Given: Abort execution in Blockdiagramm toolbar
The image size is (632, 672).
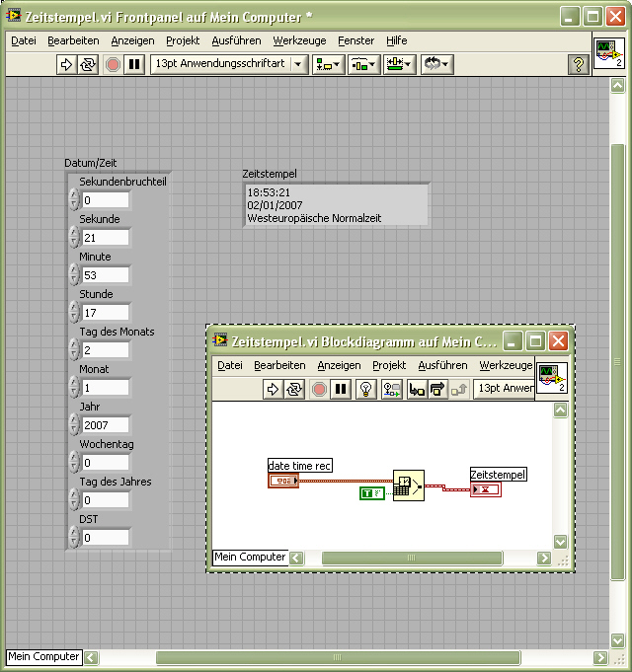Looking at the screenshot, I should click(x=319, y=389).
